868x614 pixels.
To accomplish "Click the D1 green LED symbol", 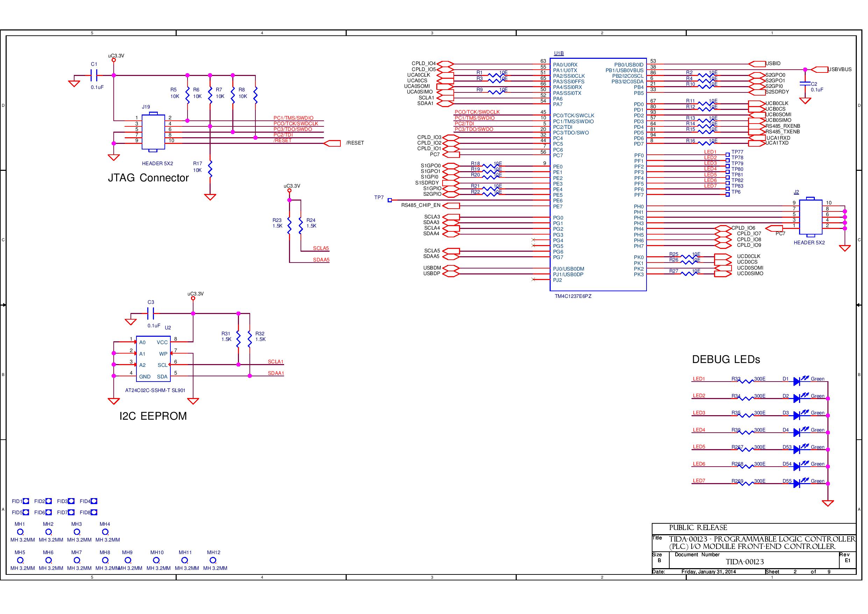I will pyautogui.click(x=797, y=381).
